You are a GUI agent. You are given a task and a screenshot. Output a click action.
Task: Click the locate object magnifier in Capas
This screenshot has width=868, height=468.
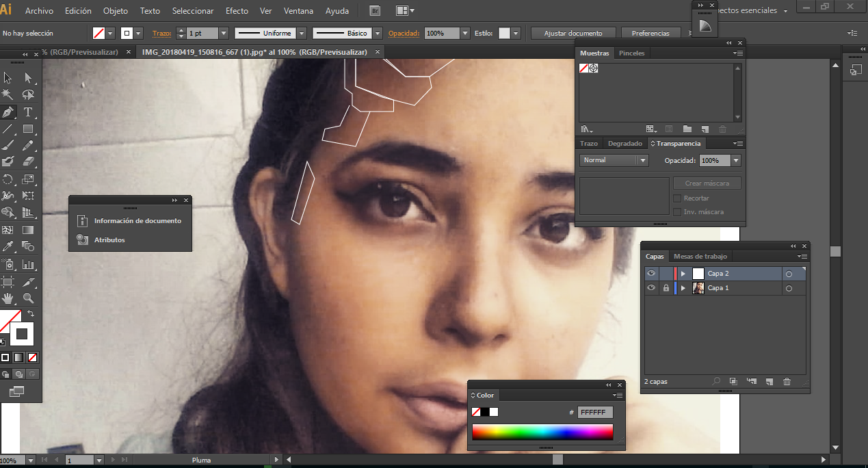[x=716, y=381]
